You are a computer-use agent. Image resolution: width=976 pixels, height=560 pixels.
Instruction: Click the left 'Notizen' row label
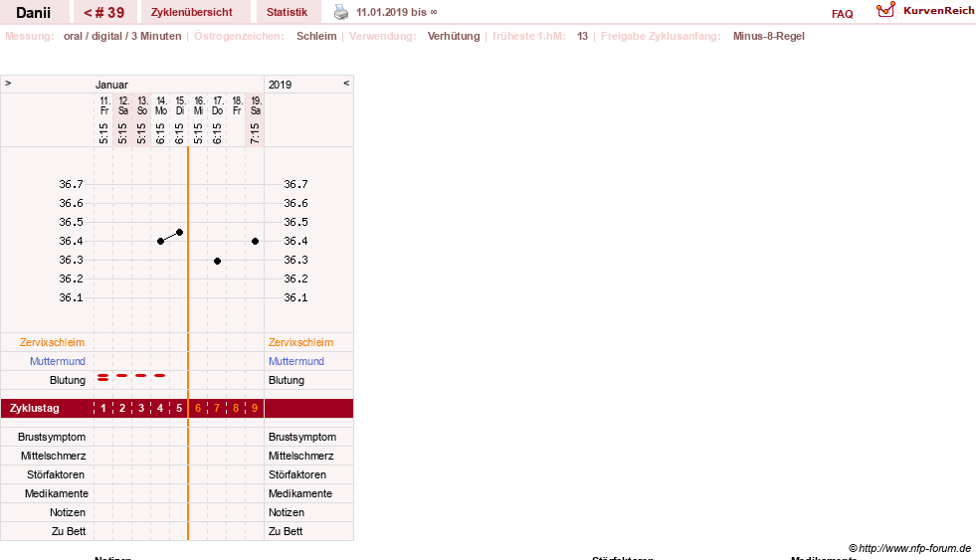[68, 512]
